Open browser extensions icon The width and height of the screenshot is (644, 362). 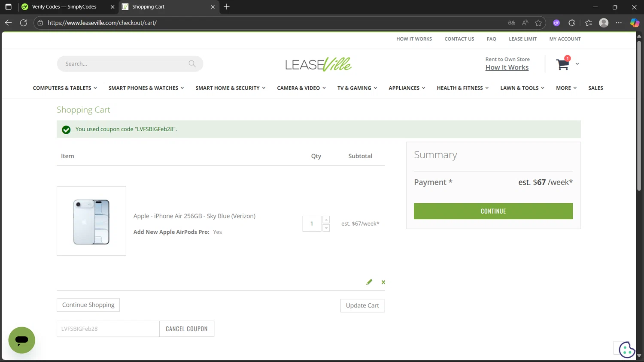(x=571, y=23)
